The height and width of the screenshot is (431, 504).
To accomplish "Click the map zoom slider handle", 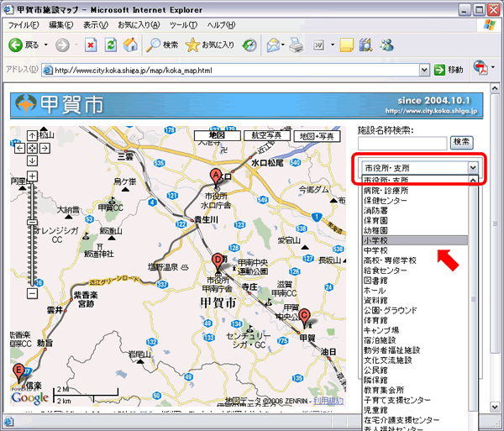I will 32,222.
